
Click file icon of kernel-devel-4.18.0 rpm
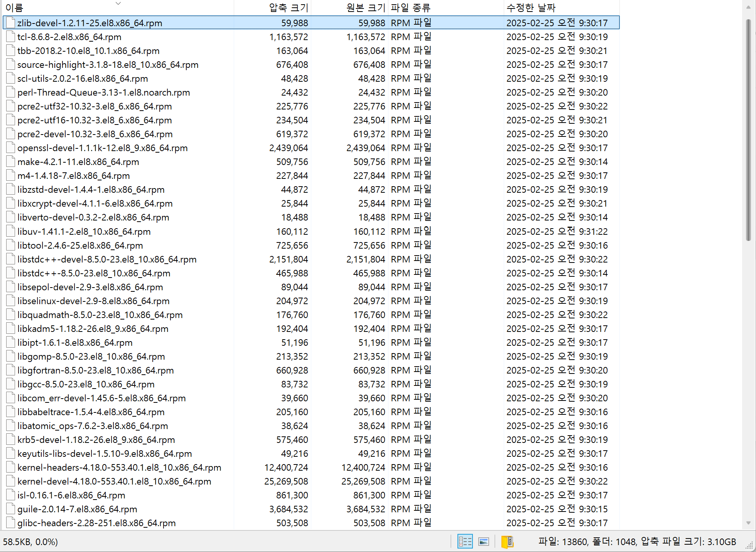[x=11, y=481]
